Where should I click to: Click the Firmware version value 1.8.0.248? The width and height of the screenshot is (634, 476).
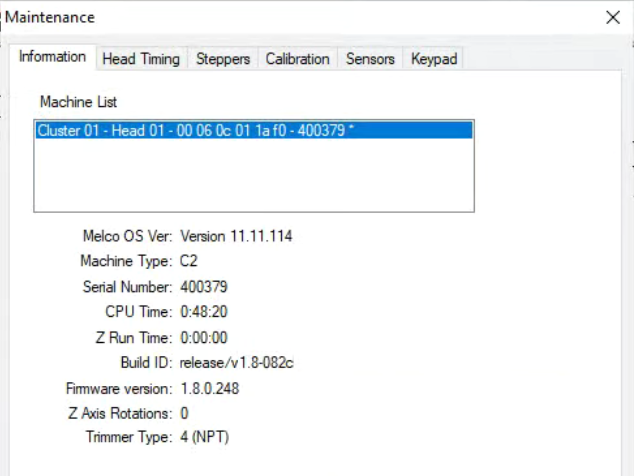210,389
